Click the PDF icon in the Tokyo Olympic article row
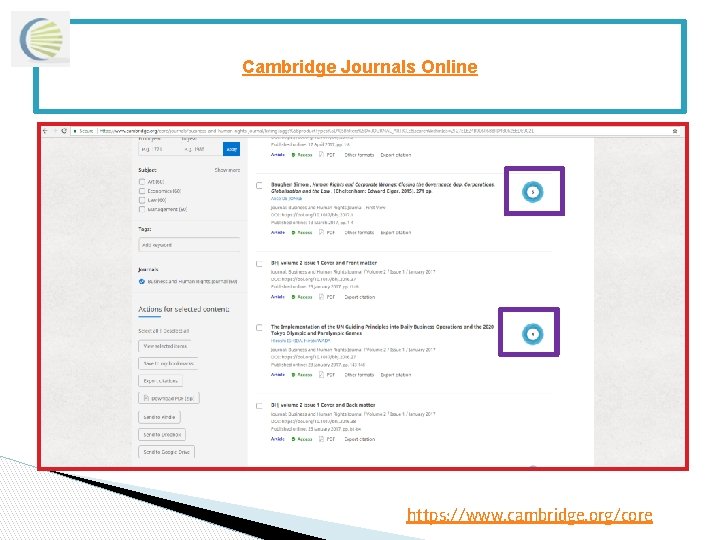This screenshot has width=720, height=540. pyautogui.click(x=322, y=375)
